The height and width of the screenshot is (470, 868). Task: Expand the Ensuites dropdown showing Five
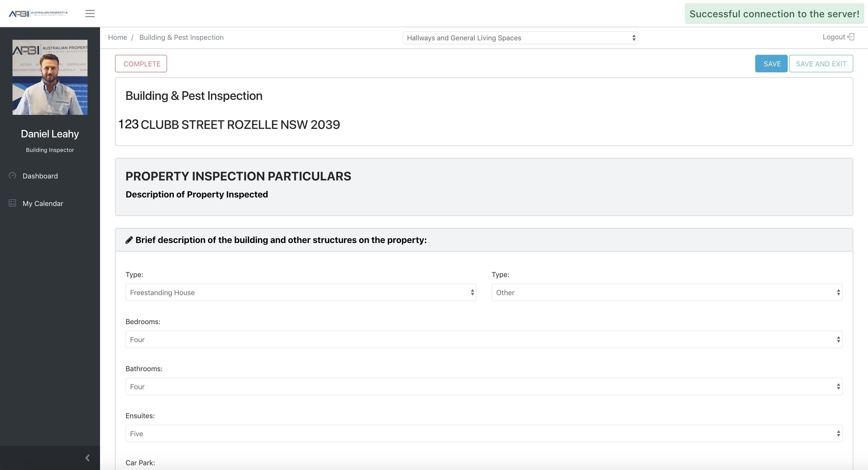[x=484, y=434]
